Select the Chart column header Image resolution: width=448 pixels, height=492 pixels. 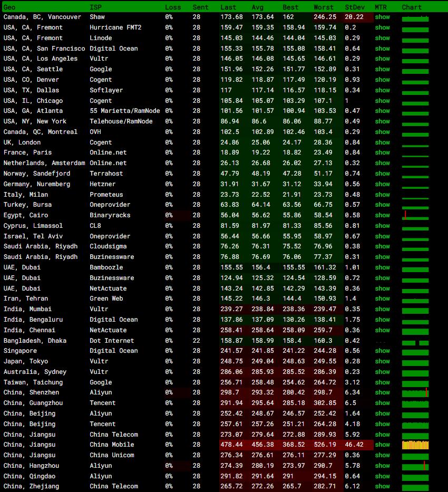click(412, 7)
